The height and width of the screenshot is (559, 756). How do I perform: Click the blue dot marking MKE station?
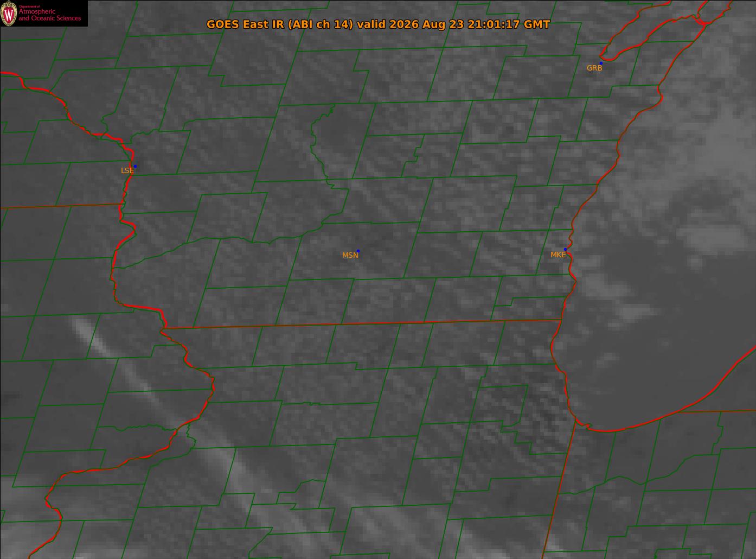[x=565, y=250]
